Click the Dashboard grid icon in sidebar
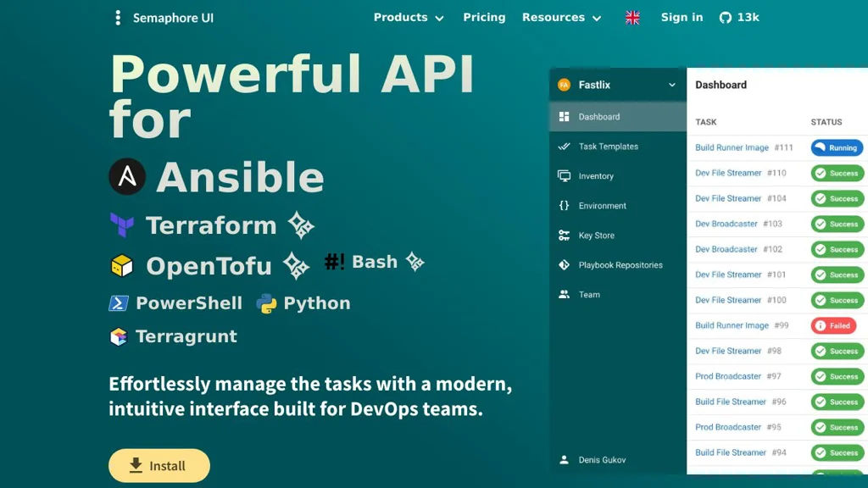The image size is (868, 488). click(564, 117)
